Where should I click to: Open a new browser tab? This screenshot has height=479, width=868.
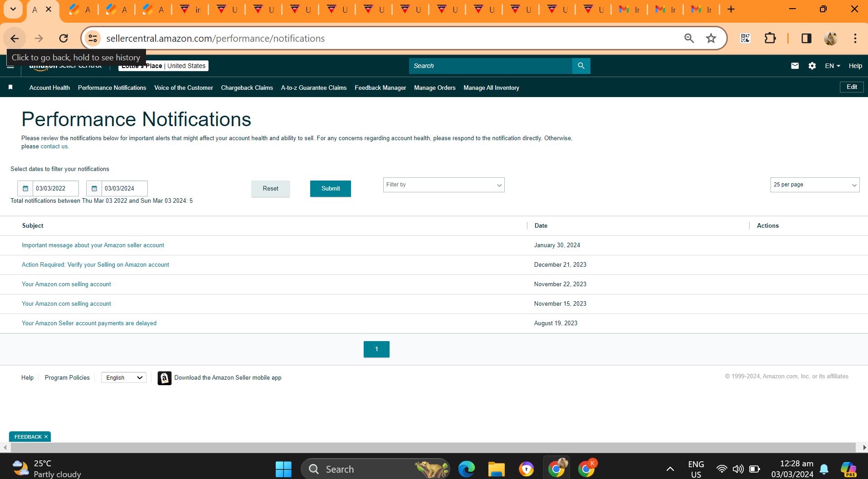tap(731, 9)
